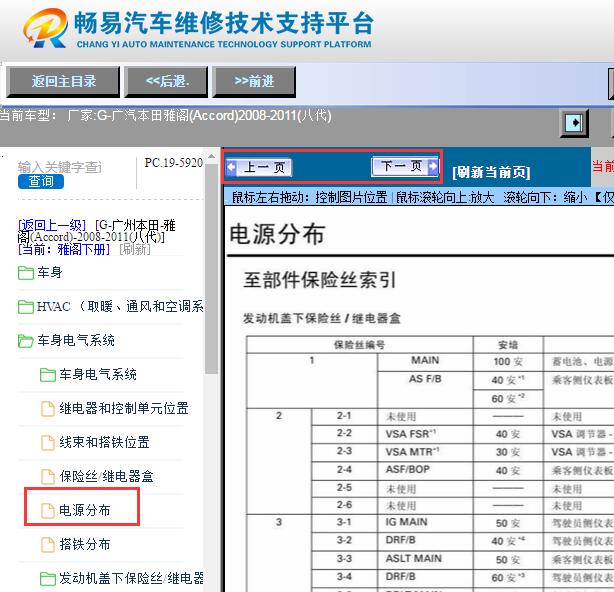The width and height of the screenshot is (614, 592).
Task: Click folder icon for 发动机盖下保险丝/继电器
Action: (x=48, y=579)
